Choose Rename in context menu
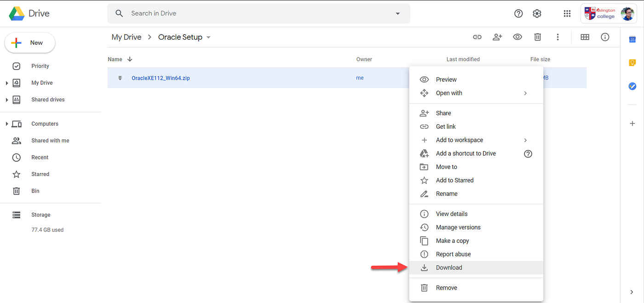 [476, 194]
